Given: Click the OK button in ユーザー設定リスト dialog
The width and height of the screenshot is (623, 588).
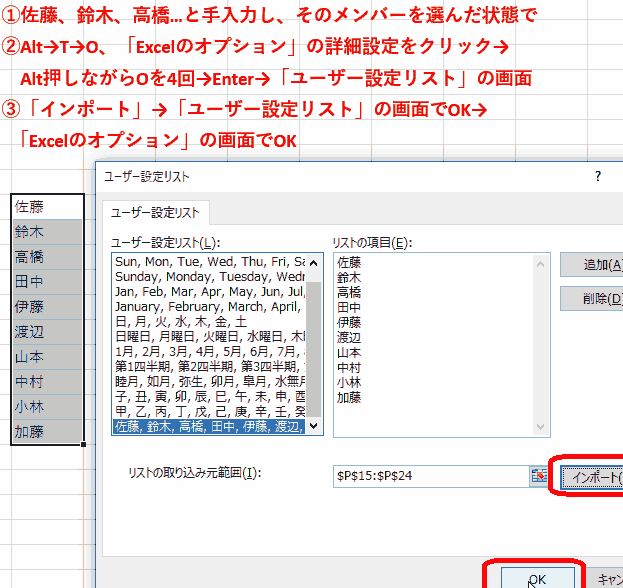Looking at the screenshot, I should [537, 578].
